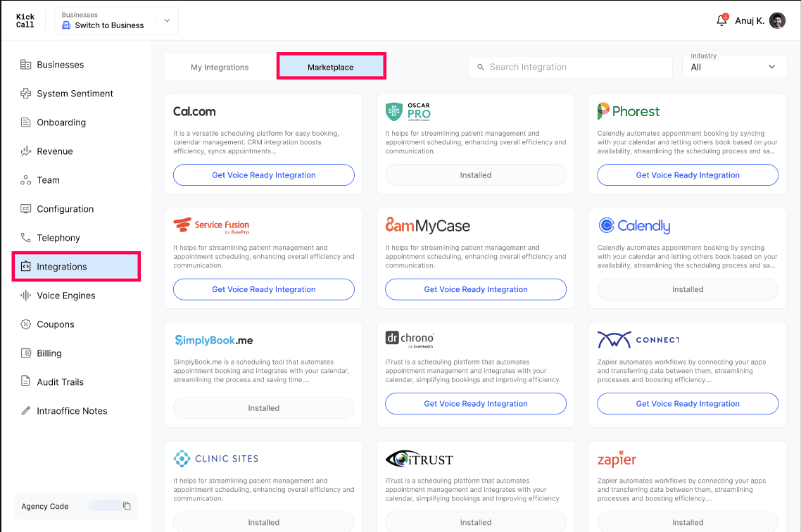Click the System Sentiment puzzle icon
This screenshot has height=532, width=801.
(x=25, y=94)
